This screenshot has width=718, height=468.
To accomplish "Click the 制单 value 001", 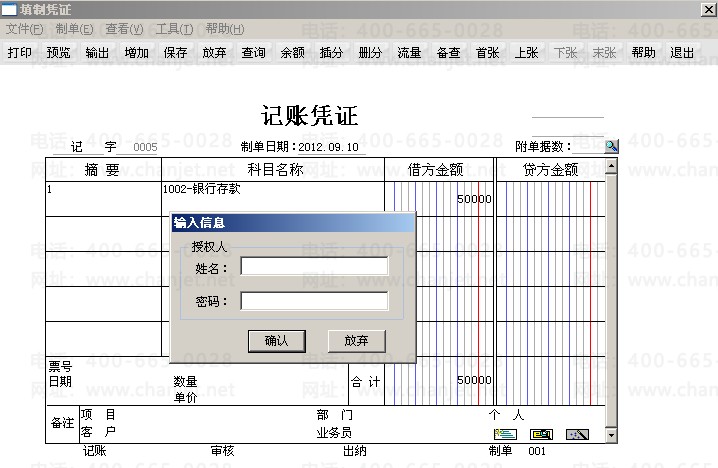I will click(537, 451).
